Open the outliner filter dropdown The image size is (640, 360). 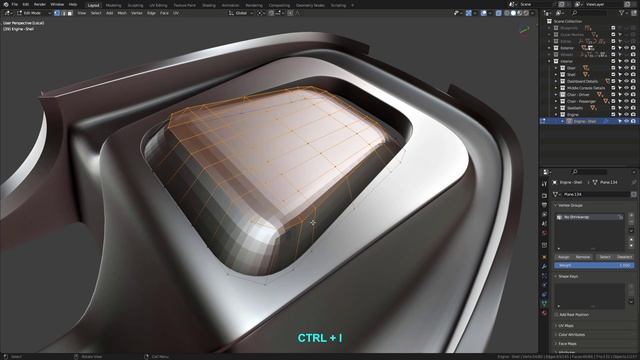(x=623, y=13)
